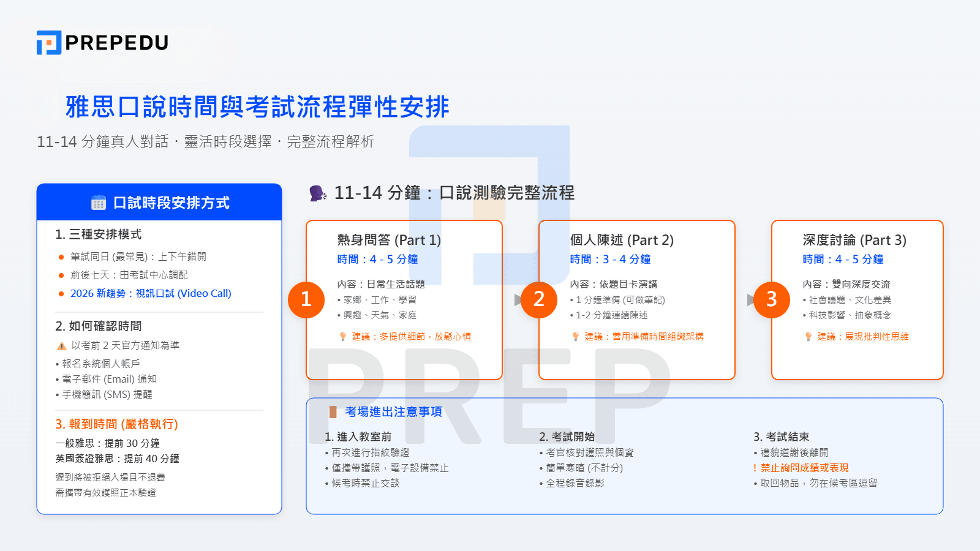Viewport: 980px width, 551px height.
Task: Select the calendar icon beside 口試時段安排方式
Action: tap(98, 202)
